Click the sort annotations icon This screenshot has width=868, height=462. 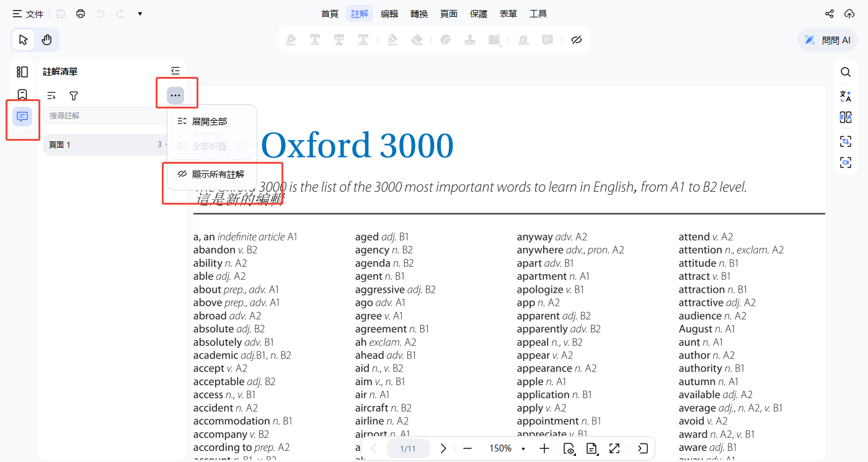pyautogui.click(x=51, y=96)
